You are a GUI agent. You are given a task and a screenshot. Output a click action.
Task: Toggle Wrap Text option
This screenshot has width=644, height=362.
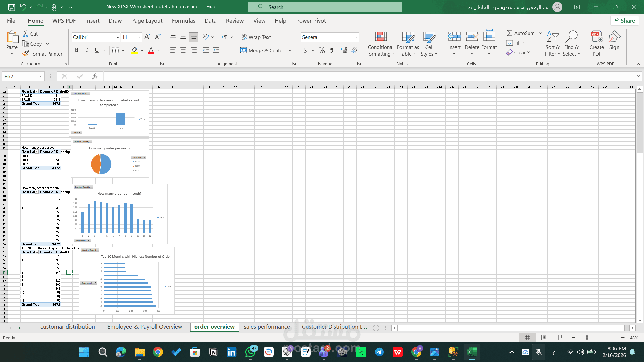(256, 37)
